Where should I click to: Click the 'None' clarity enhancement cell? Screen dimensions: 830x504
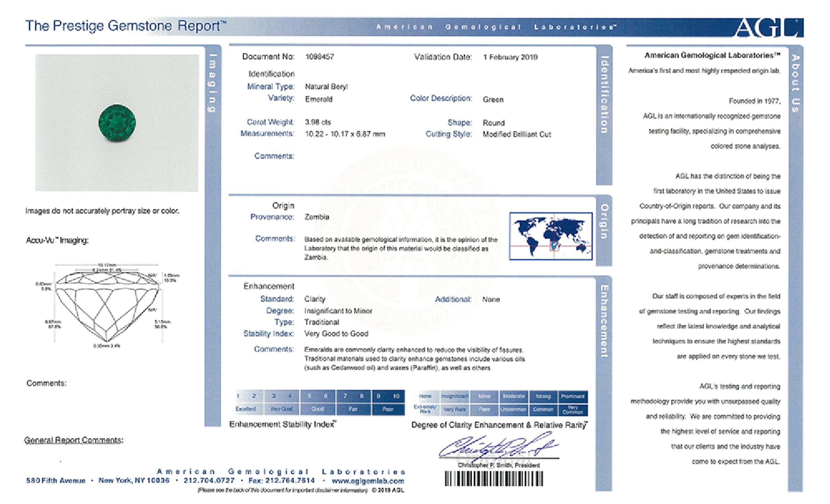[425, 396]
